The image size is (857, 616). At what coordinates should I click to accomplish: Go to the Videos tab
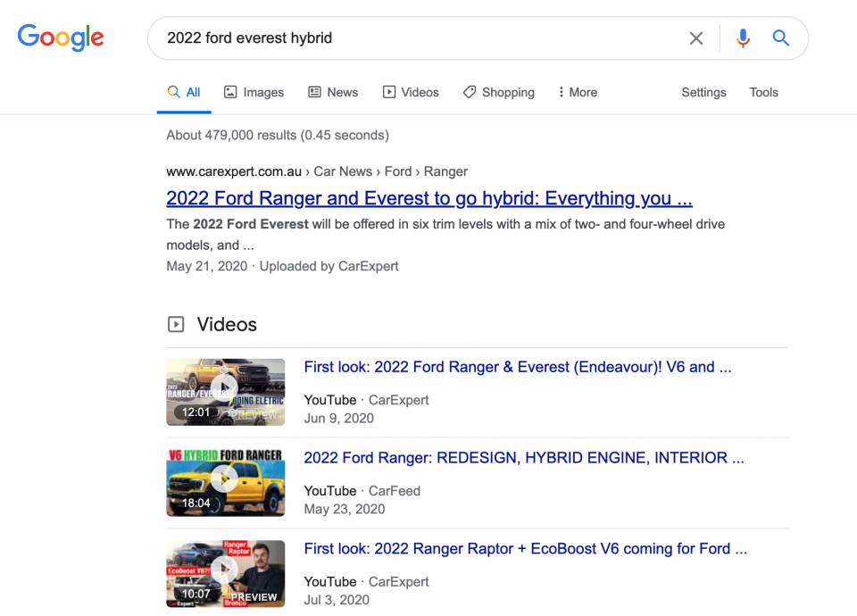411,92
